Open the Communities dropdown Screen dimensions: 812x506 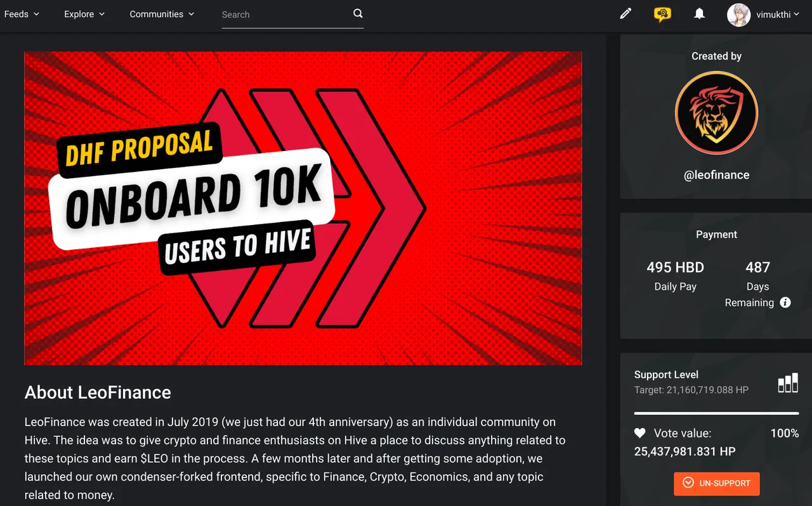click(162, 14)
